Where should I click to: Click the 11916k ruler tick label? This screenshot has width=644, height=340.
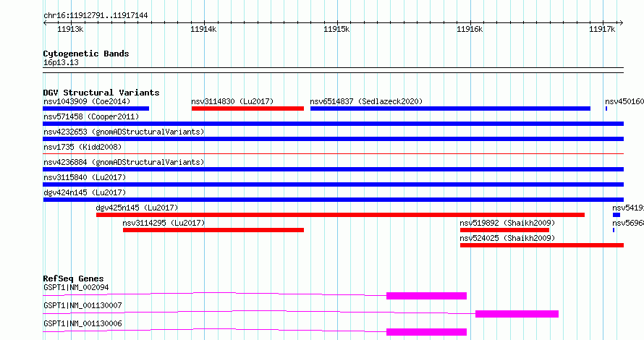pos(470,29)
